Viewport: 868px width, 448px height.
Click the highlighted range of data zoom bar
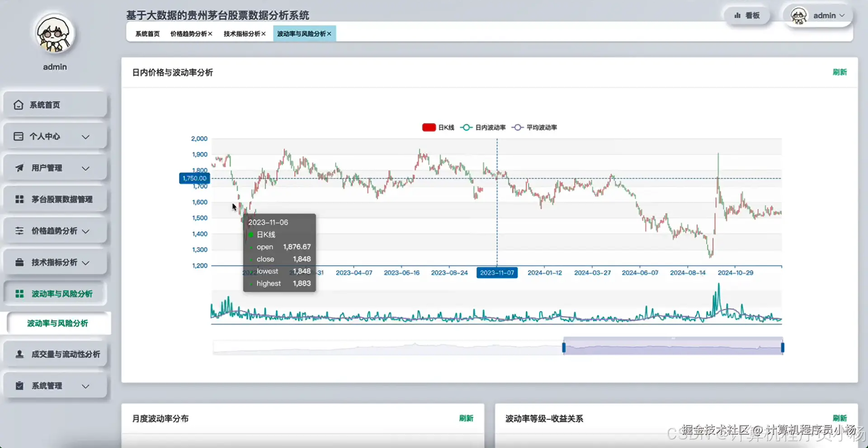tap(673, 347)
